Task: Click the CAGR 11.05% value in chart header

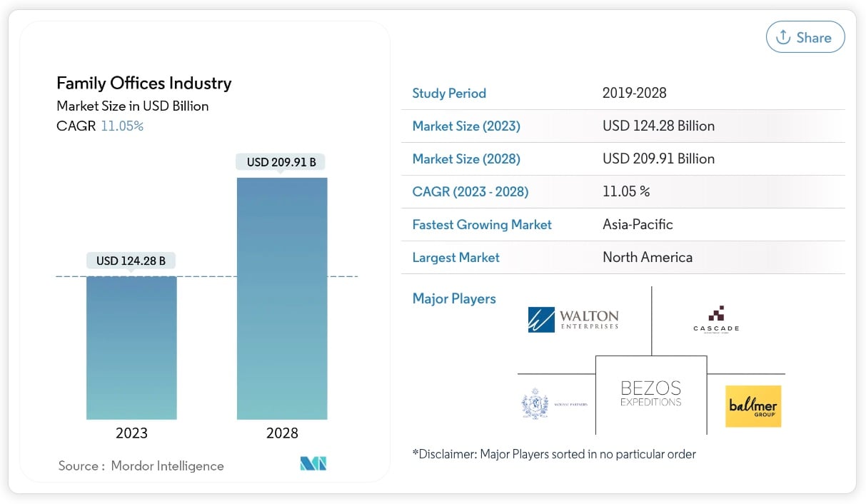Action: tap(122, 126)
